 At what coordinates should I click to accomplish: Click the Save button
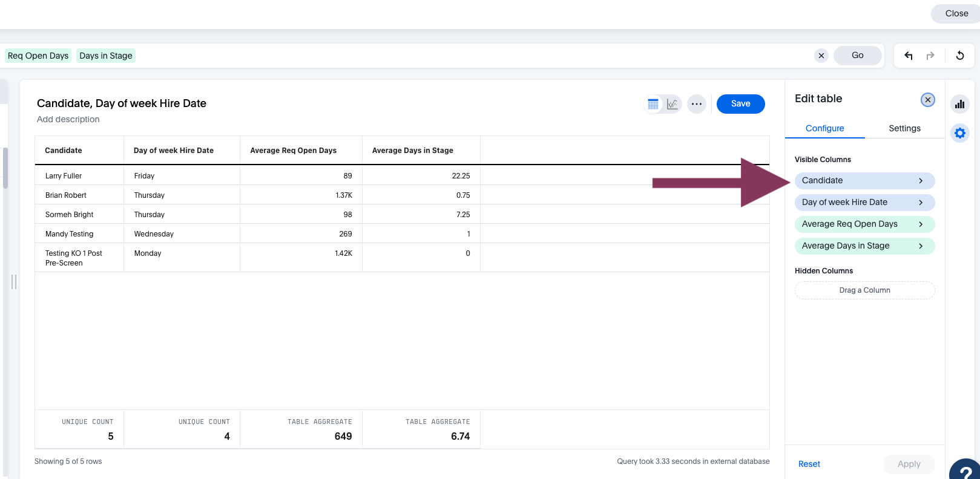741,104
